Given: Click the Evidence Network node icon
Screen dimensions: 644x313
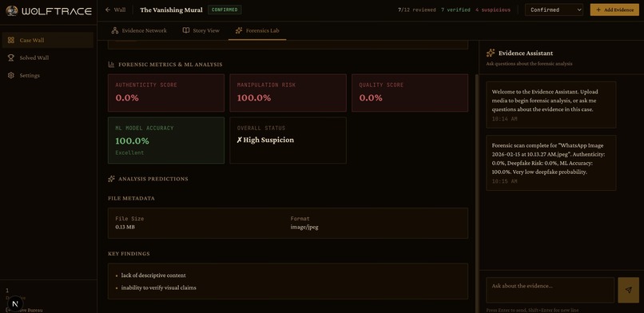Looking at the screenshot, I should (115, 30).
